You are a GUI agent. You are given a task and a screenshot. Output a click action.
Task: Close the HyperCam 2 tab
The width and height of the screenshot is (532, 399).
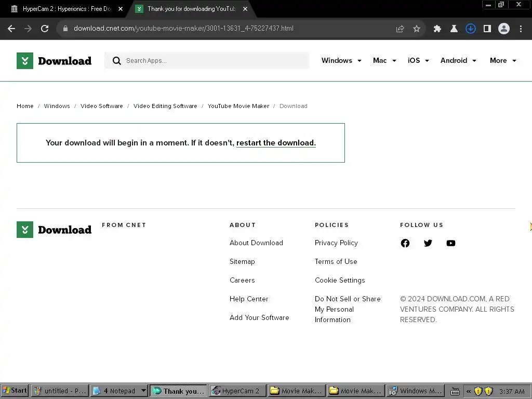121,9
